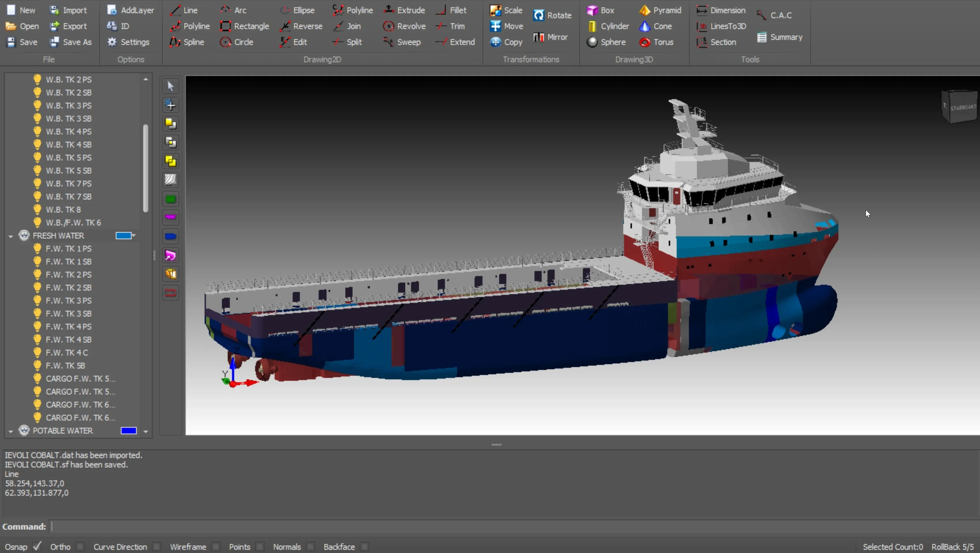Select W.B. TK 8 in layer tree
Image resolution: width=980 pixels, height=553 pixels.
63,210
